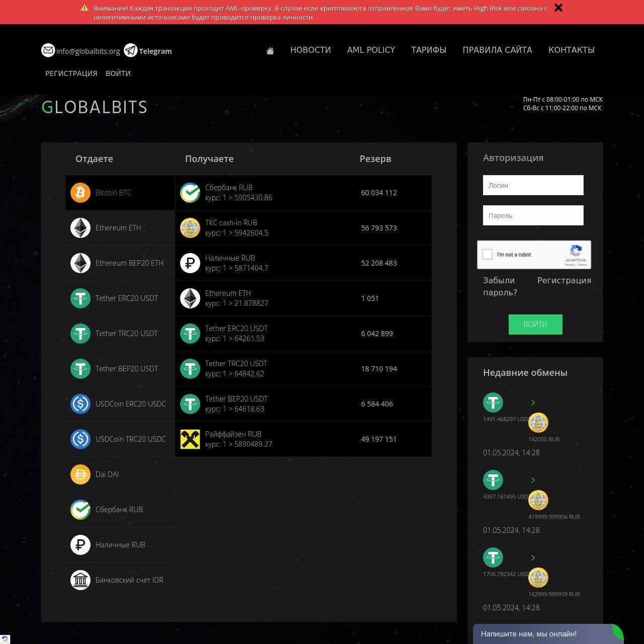The height and width of the screenshot is (644, 644).
Task: Click Ethereum ETH icon in the Получаете column
Action: pyautogui.click(x=190, y=298)
